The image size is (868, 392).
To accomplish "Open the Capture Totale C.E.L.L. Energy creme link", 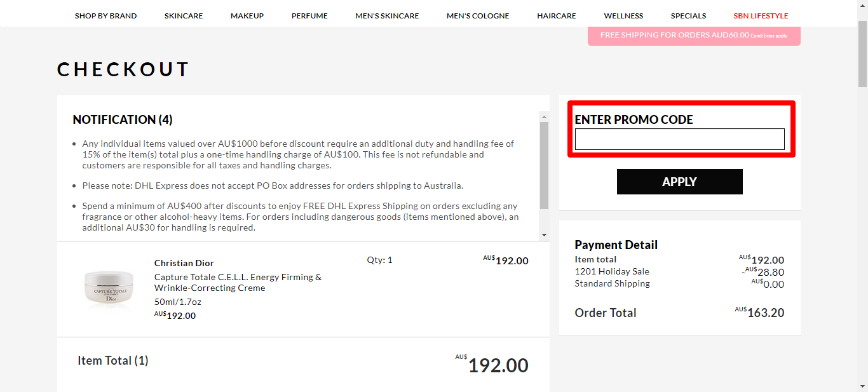I will tap(238, 283).
